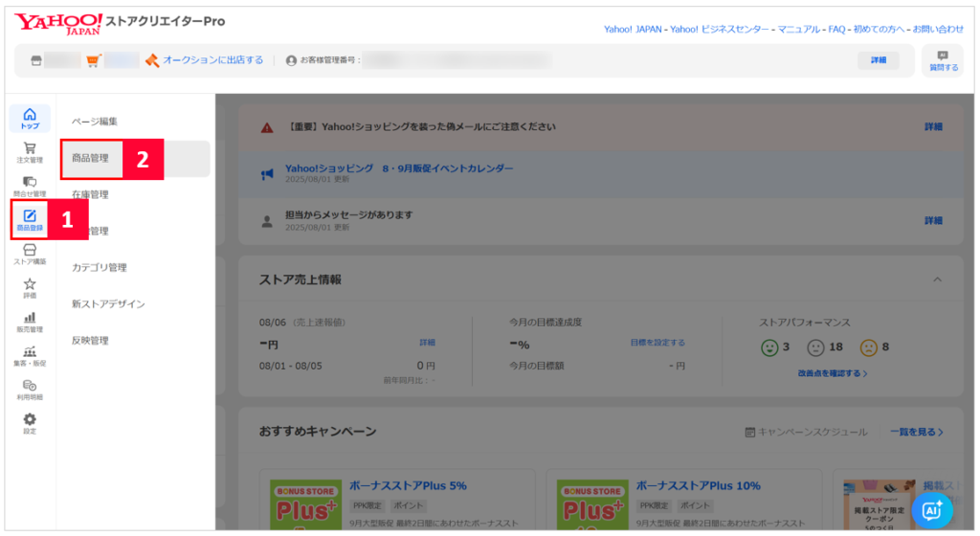The image size is (980, 536).
Task: Click the person icon beside 担当からメッセージ
Action: (x=267, y=221)
